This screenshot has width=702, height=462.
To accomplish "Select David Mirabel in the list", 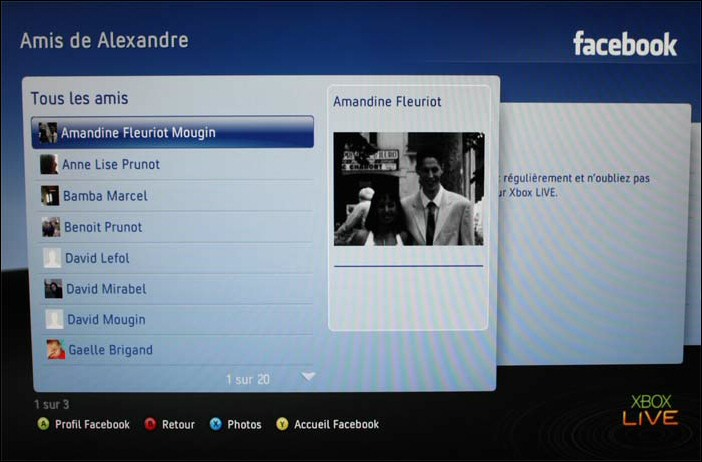I will tap(177, 289).
